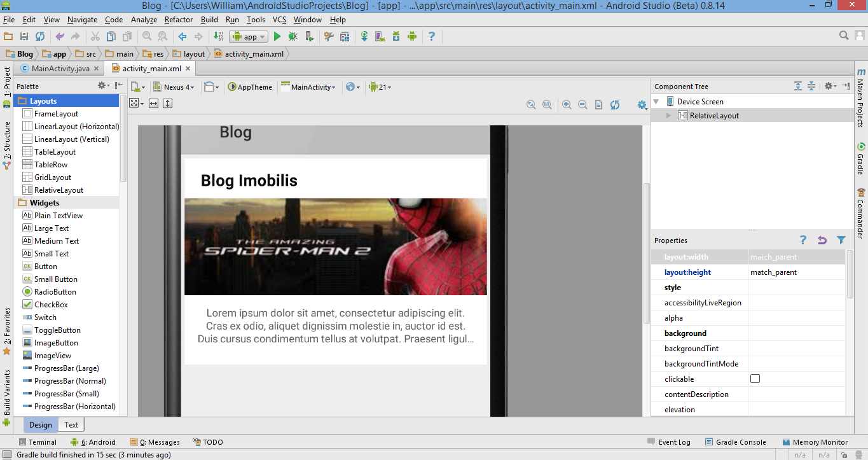Refresh the layout preview

[615, 105]
